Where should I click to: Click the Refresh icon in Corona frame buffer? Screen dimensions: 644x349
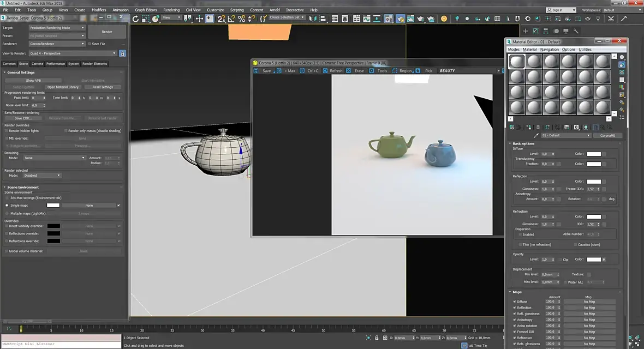pos(325,71)
